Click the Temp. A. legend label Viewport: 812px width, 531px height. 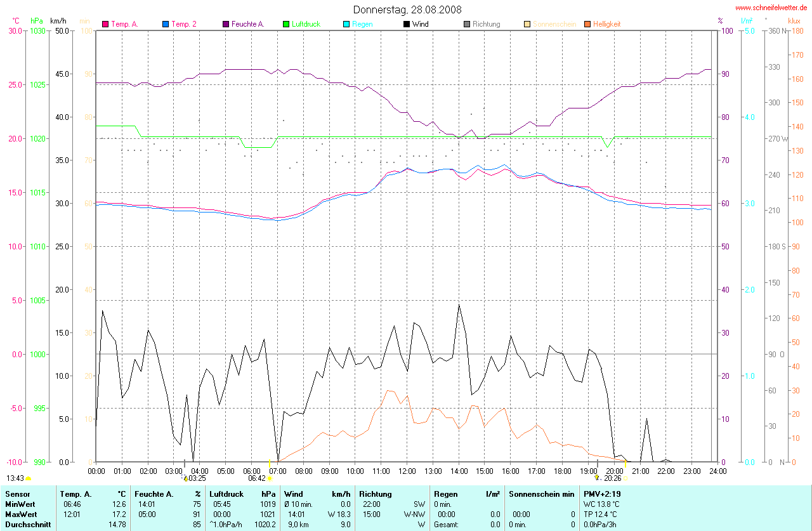(125, 24)
